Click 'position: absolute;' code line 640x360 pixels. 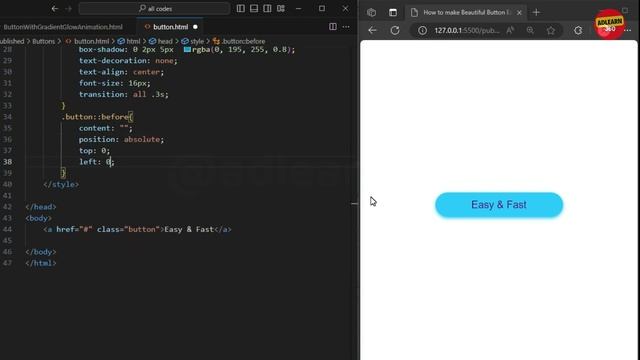pyautogui.click(x=121, y=139)
